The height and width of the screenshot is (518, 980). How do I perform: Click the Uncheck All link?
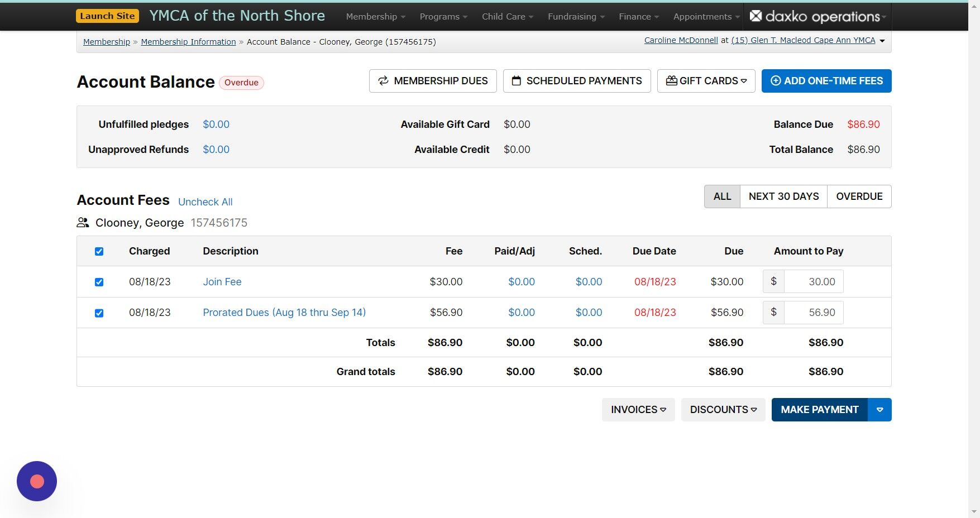point(205,202)
